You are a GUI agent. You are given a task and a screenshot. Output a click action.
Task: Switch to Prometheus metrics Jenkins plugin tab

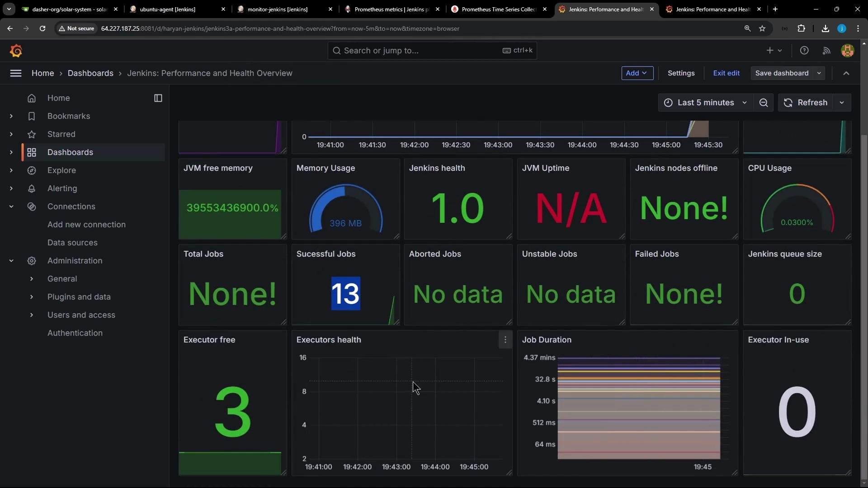coord(392,9)
